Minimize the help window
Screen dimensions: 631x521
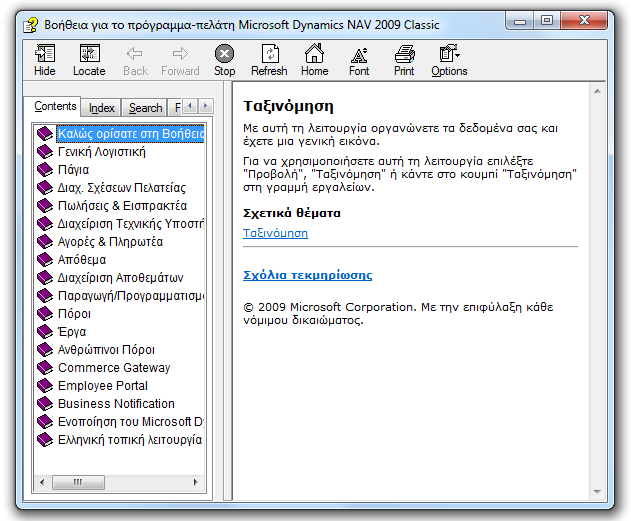tap(520, 21)
